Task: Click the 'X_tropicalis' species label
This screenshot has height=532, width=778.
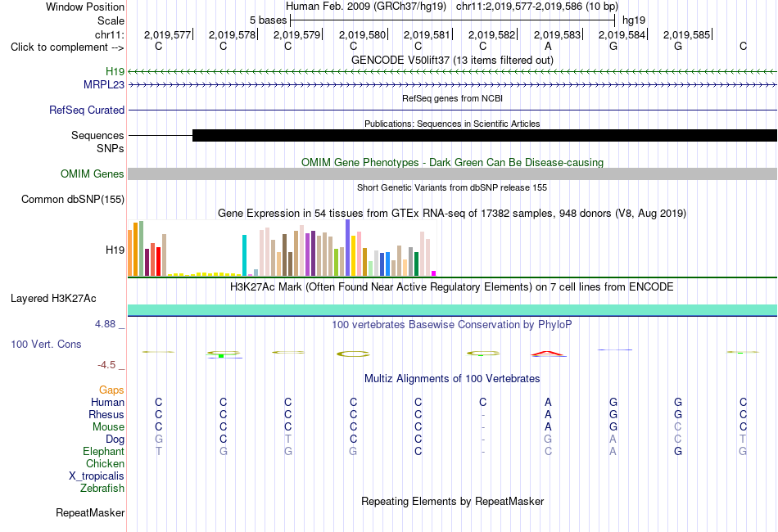Action: point(97,476)
